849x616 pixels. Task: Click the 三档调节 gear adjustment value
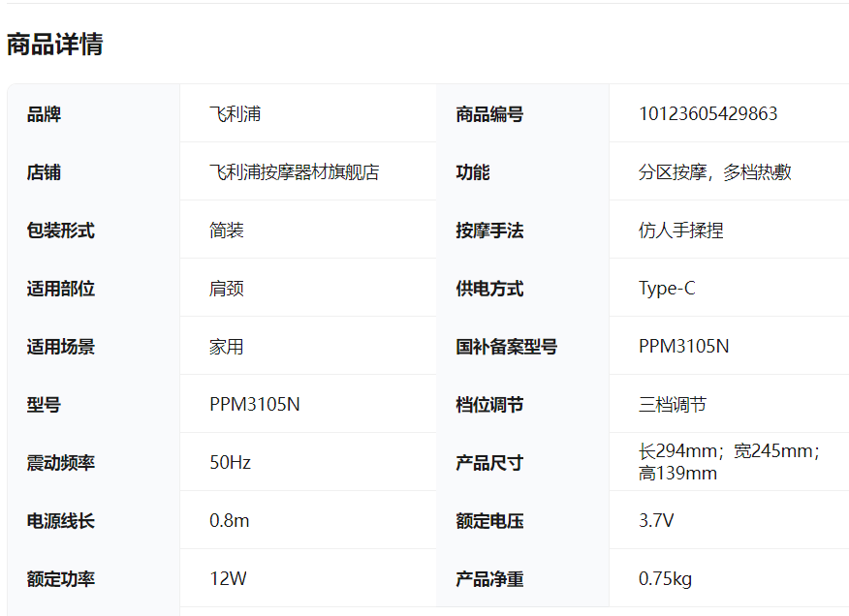672,405
